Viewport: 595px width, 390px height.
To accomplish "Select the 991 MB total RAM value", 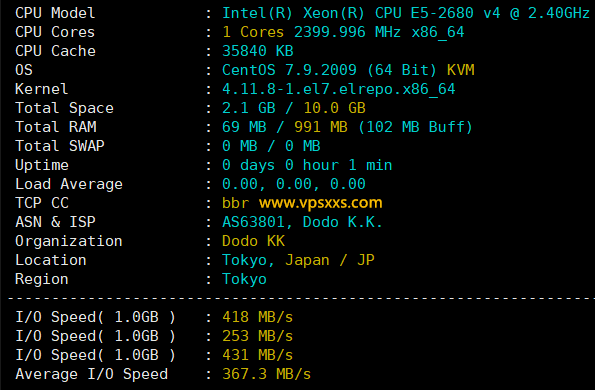I will pos(321,127).
